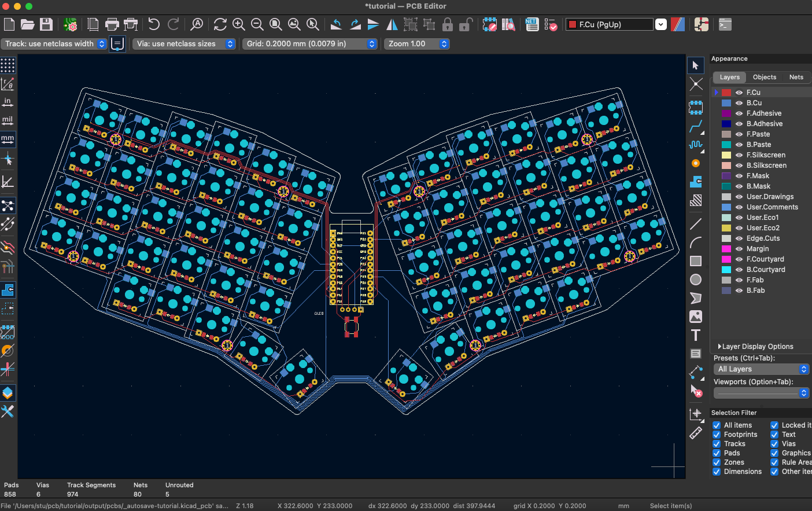Save the board with floppy disk icon
Viewport: 812px width, 511px height.
click(x=46, y=24)
